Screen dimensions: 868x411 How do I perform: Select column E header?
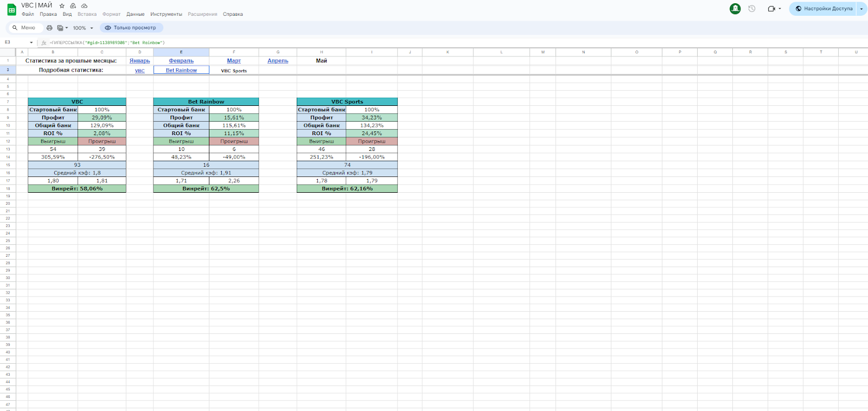[x=181, y=52]
